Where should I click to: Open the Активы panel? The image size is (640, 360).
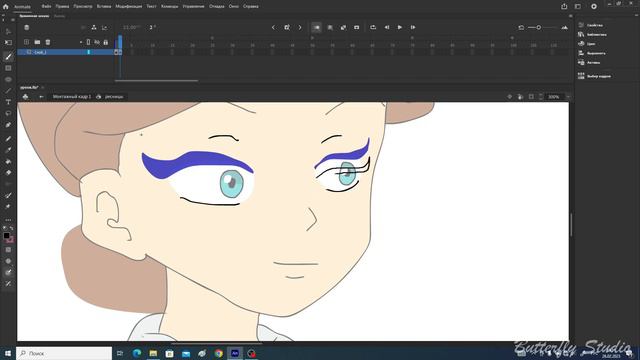(x=589, y=62)
